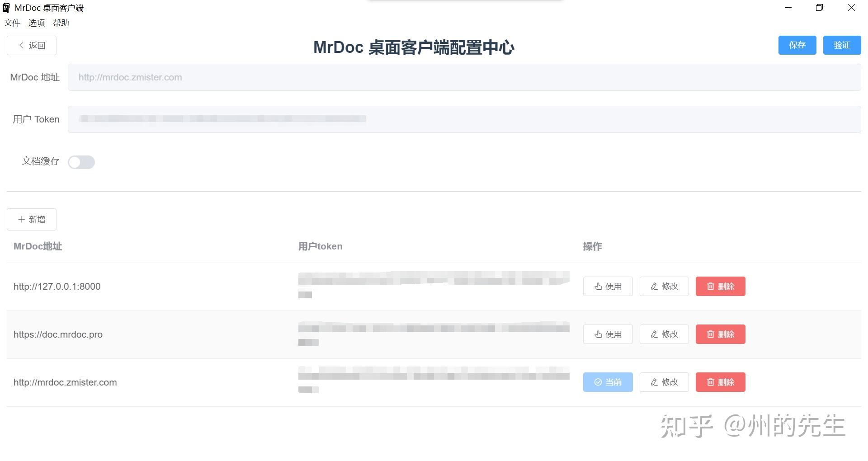Viewport: 868px width, 461px height.
Task: Click the left chevron icon in the 返回 button
Action: [21, 45]
